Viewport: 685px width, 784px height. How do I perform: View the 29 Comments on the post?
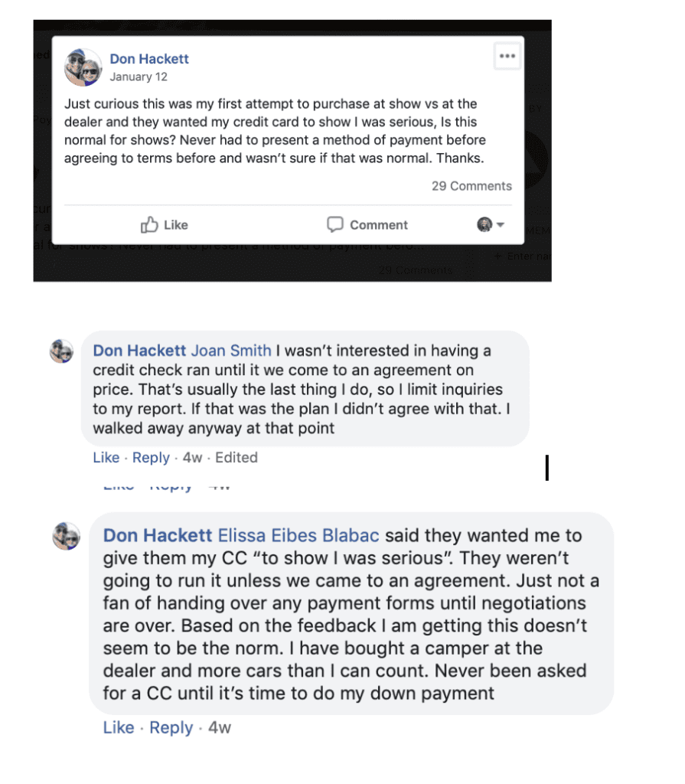click(x=471, y=186)
